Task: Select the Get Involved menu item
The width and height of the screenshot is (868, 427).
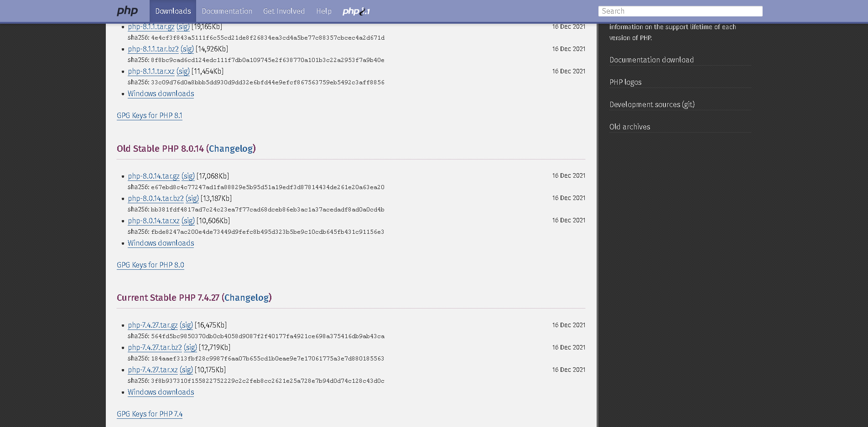Action: (x=284, y=11)
